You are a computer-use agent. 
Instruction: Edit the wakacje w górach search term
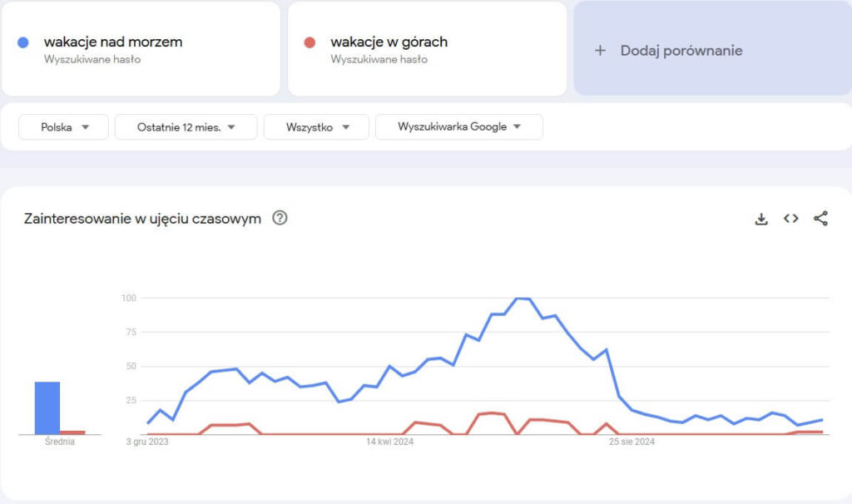(389, 42)
